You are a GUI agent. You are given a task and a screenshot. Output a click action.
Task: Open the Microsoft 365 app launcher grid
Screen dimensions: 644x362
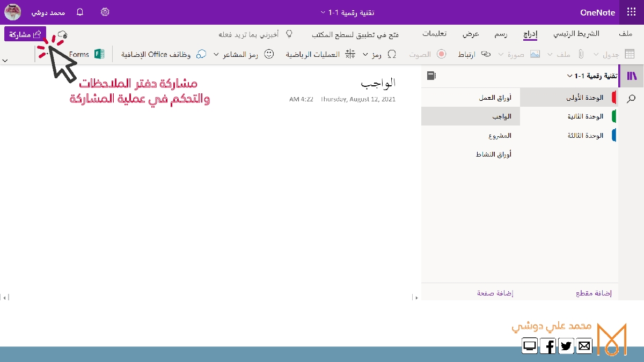point(631,12)
